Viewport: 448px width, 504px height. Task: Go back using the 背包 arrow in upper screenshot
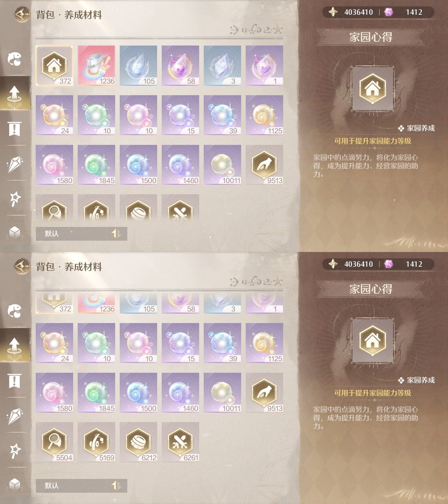[22, 15]
